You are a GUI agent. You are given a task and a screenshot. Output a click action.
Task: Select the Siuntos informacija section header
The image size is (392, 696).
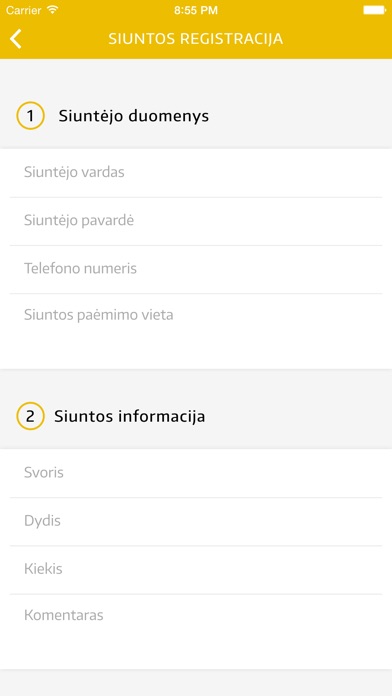(130, 416)
